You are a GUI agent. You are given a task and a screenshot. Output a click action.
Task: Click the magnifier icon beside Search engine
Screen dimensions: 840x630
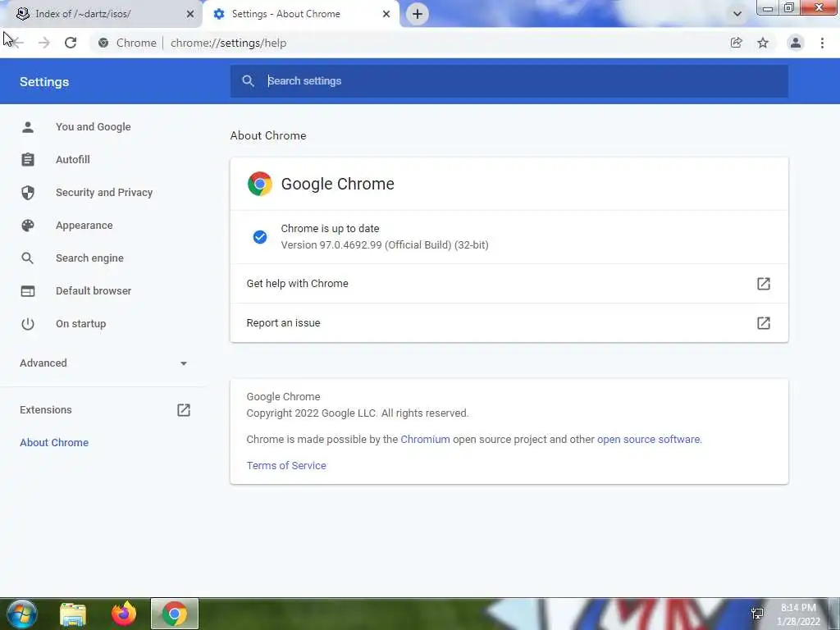[x=28, y=258]
